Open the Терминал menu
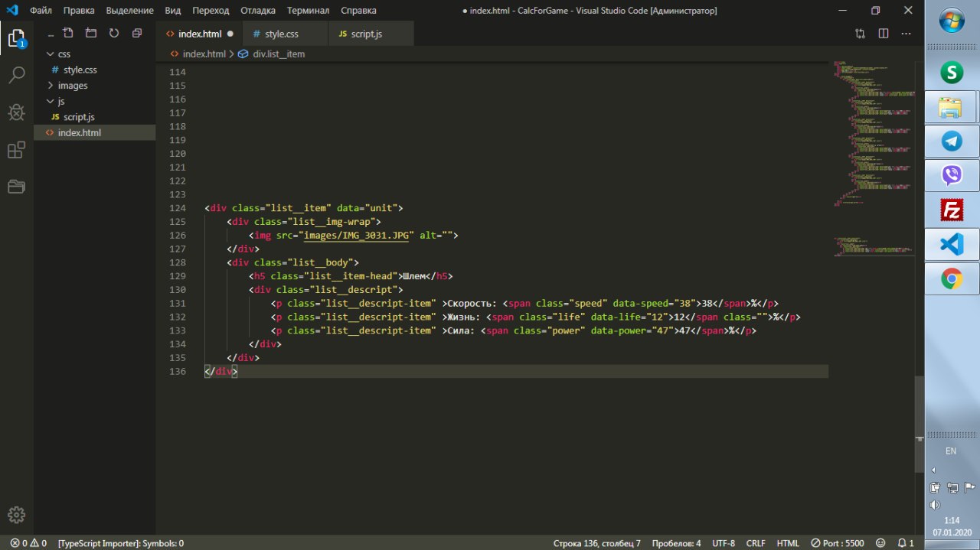This screenshot has width=980, height=550. [x=308, y=11]
